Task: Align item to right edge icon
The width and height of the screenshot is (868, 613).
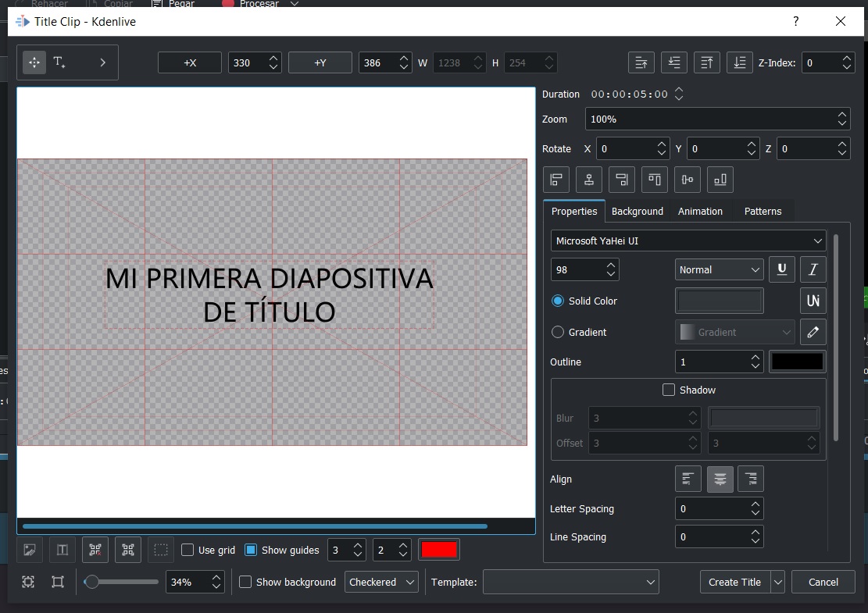Action: pos(622,180)
